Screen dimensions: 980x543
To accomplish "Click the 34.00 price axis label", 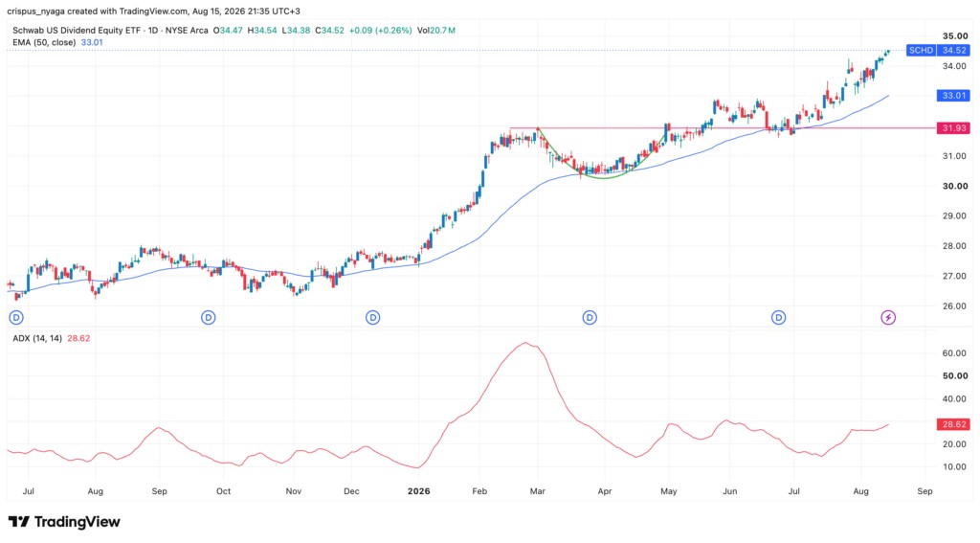I will point(955,66).
